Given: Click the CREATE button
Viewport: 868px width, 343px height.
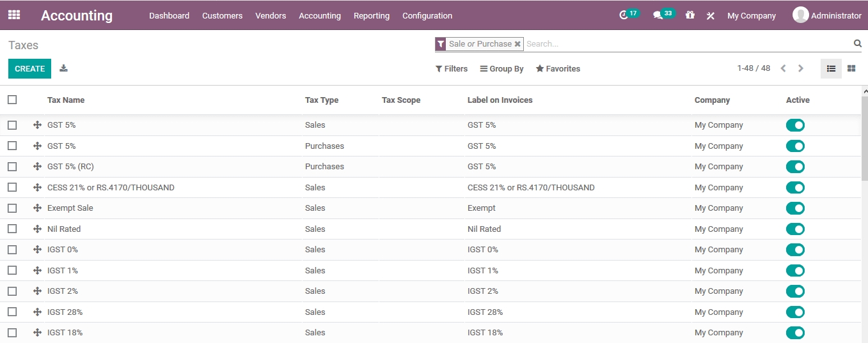Looking at the screenshot, I should tap(29, 69).
